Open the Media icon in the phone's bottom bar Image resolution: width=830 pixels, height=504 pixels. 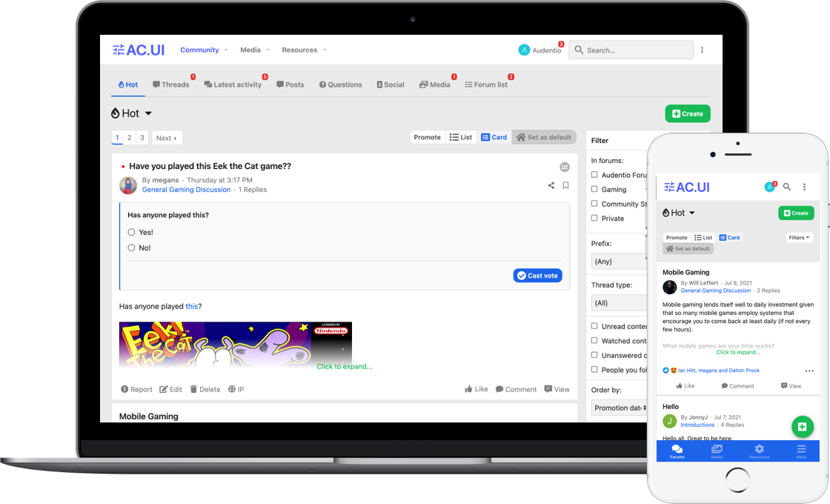717,451
